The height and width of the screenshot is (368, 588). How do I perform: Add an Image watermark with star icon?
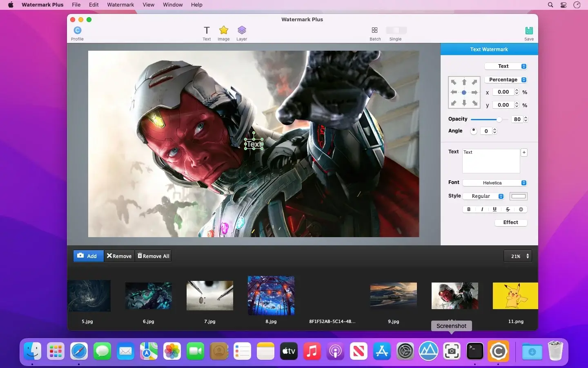point(223,33)
